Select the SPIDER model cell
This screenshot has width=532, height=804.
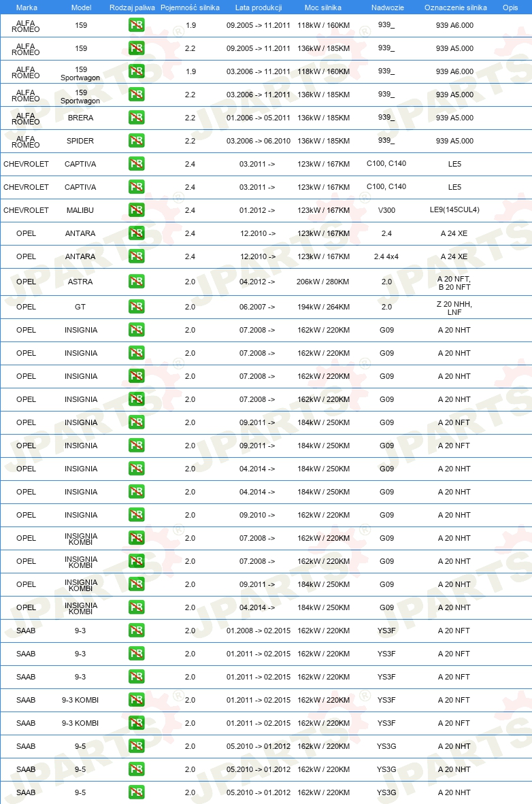pos(80,141)
